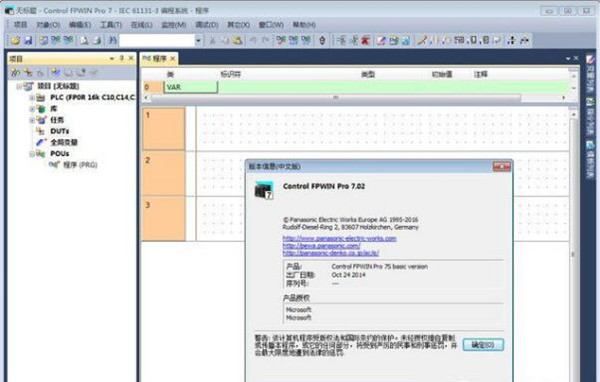Click the 确定(O) button in dialog
The width and height of the screenshot is (600, 382).
pyautogui.click(x=483, y=345)
